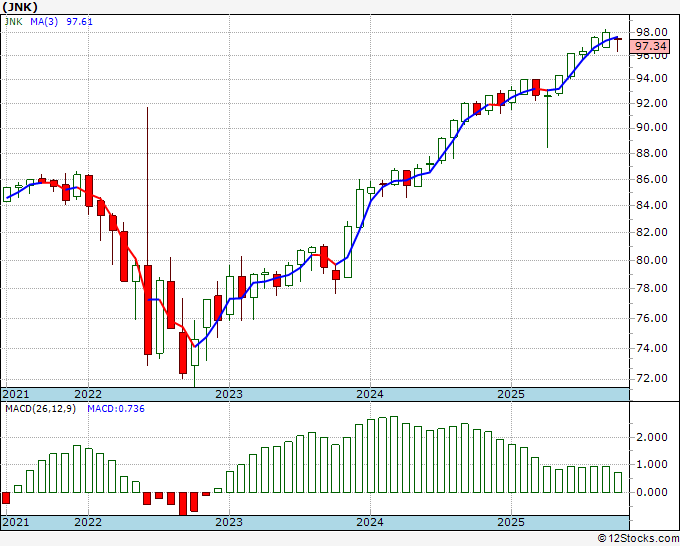Click the 72.00 price axis label
Screen dimensions: 680x546
pos(651,378)
